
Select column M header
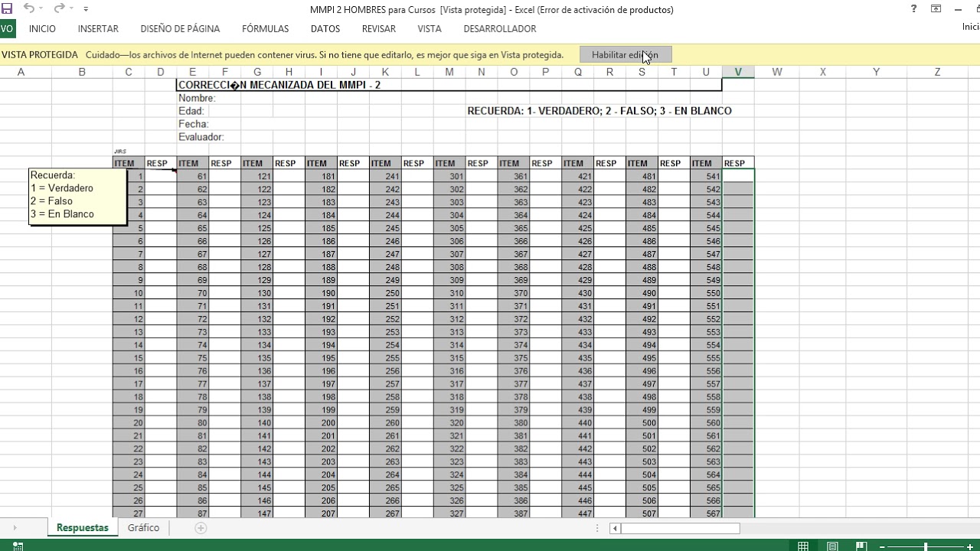pos(449,72)
